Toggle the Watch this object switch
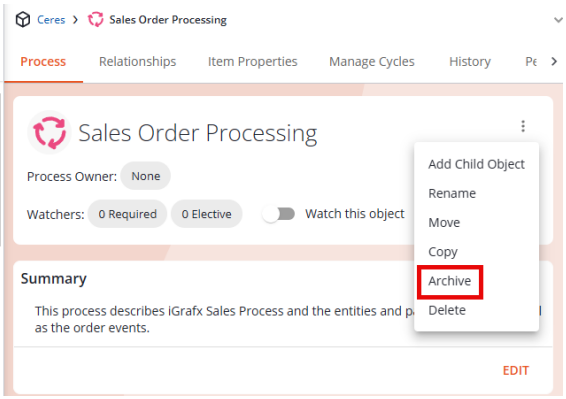This screenshot has height=399, width=566. pyautogui.click(x=279, y=214)
